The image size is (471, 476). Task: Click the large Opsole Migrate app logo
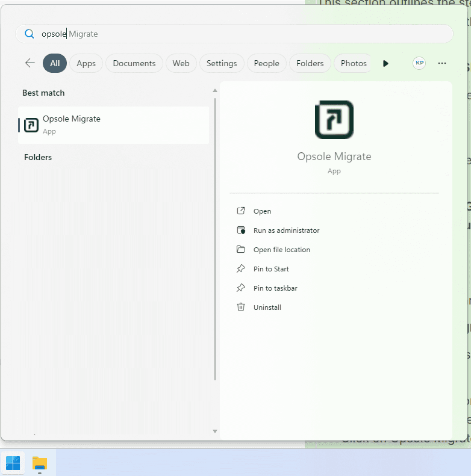click(334, 120)
